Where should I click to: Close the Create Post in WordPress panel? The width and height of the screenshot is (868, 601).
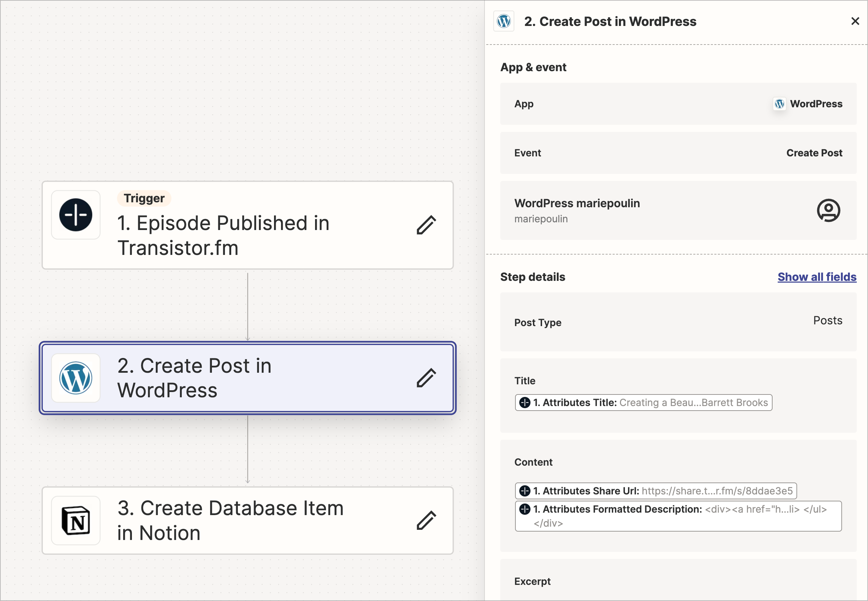(x=855, y=21)
